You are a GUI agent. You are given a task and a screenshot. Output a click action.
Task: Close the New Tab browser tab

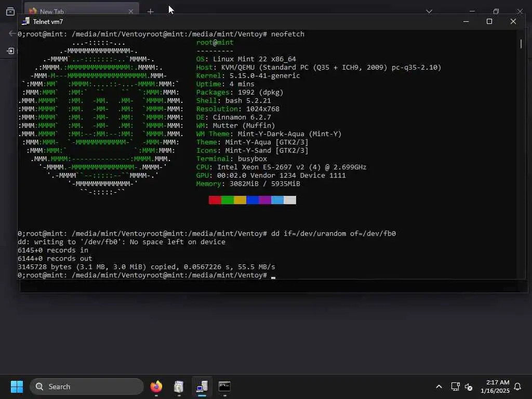pos(130,11)
